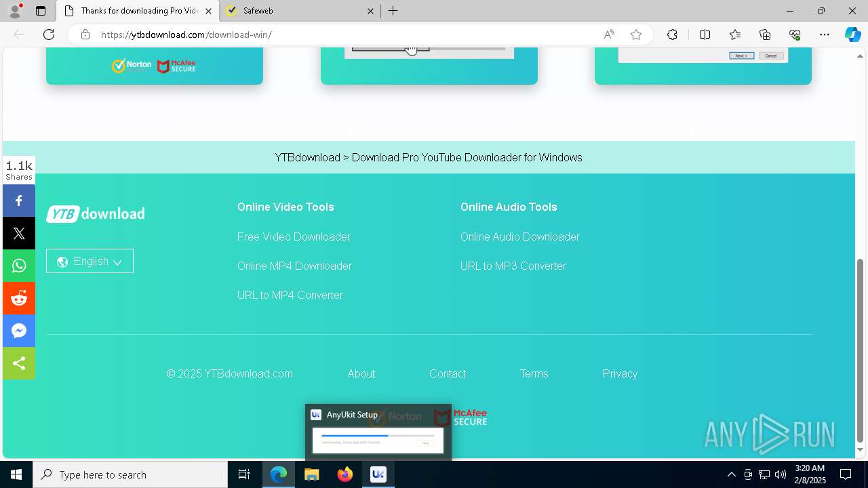Screen dimensions: 868x488
Task: Open Online MP4 Downloader link
Action: point(294,266)
